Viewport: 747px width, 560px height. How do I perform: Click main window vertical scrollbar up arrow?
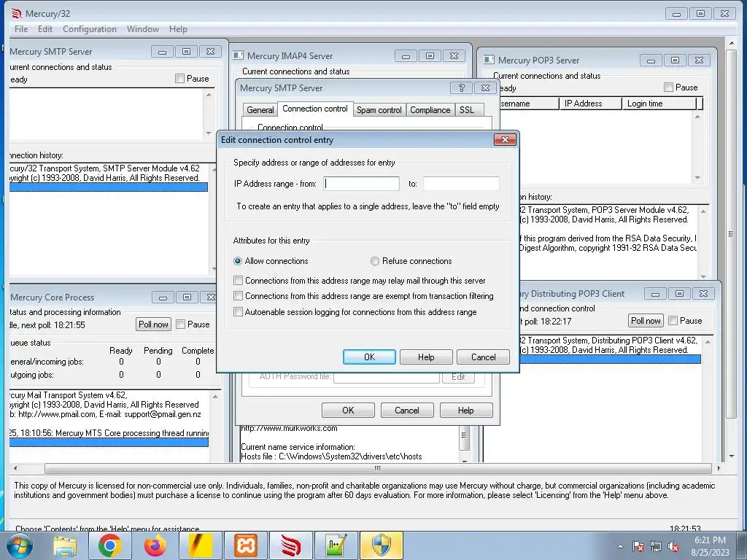732,44
